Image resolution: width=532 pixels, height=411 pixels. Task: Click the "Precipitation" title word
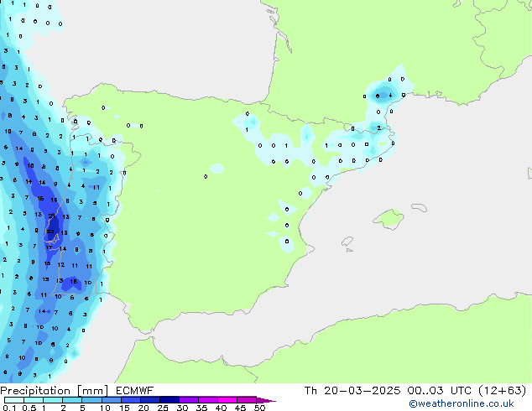click(x=35, y=391)
